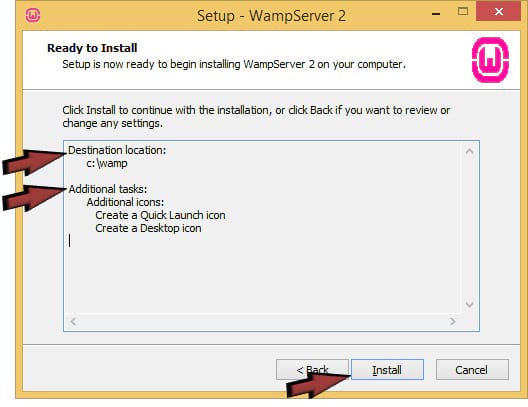
Task: Click the Additional icons line
Action: pyautogui.click(x=125, y=202)
